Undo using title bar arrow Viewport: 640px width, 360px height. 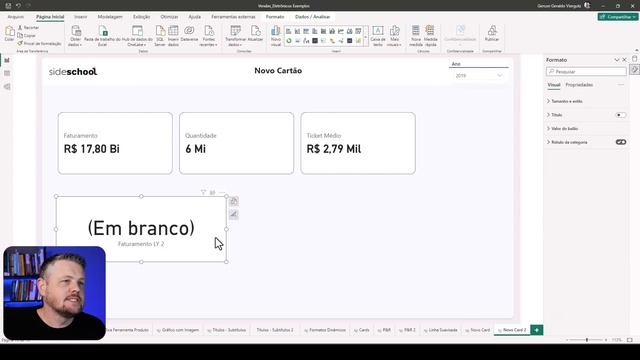(x=18, y=6)
